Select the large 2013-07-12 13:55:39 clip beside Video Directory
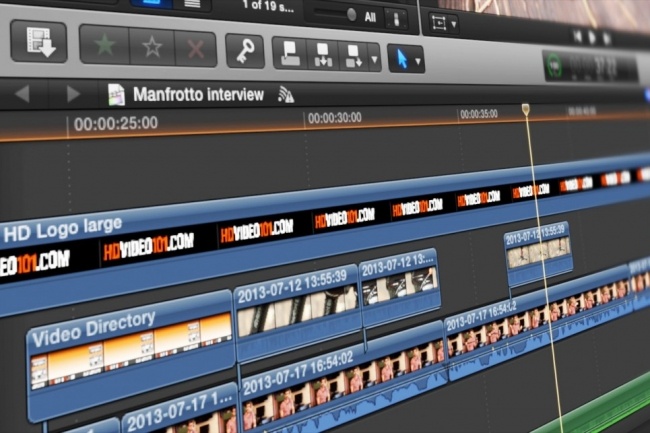The width and height of the screenshot is (650, 433). 297,313
